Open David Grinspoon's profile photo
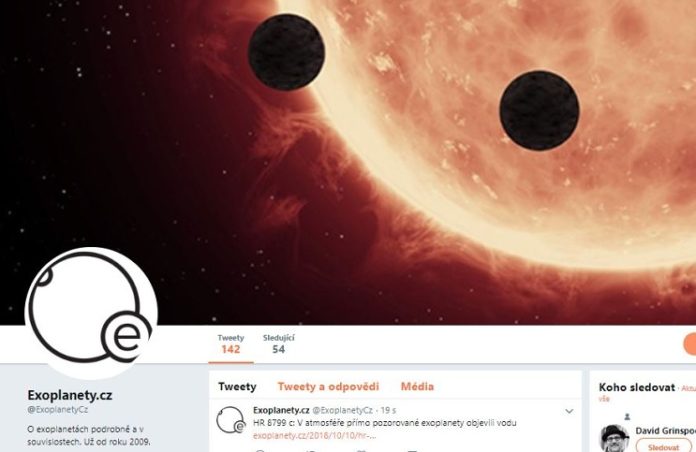The image size is (696, 452). [x=614, y=438]
